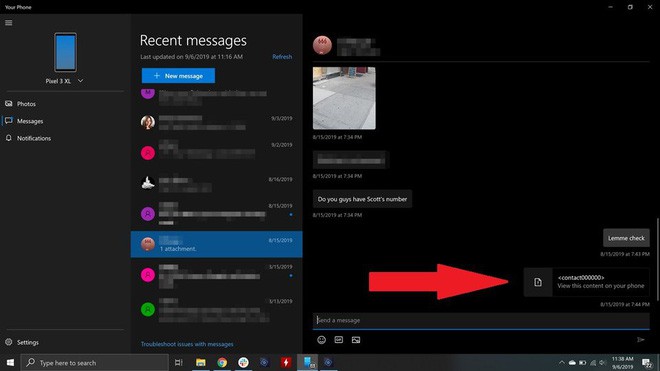
Task: Click Troubleshoot issues with messages link
Action: coord(187,344)
